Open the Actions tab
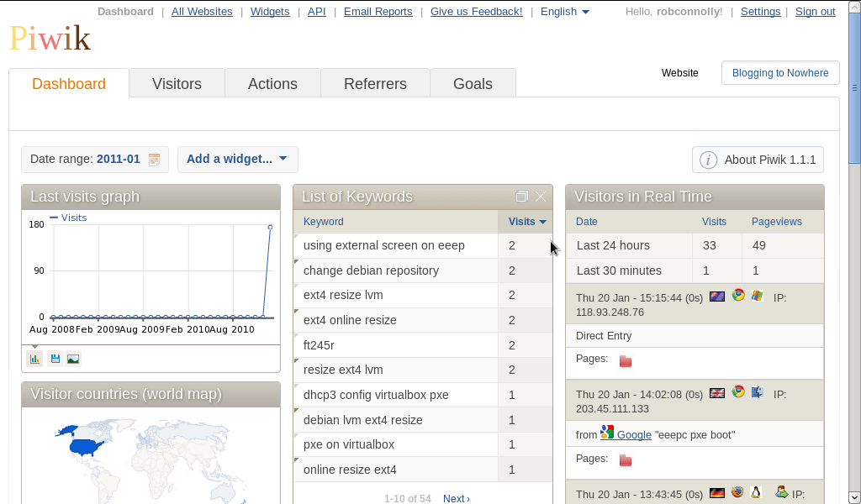The width and height of the screenshot is (861, 504). (x=272, y=84)
